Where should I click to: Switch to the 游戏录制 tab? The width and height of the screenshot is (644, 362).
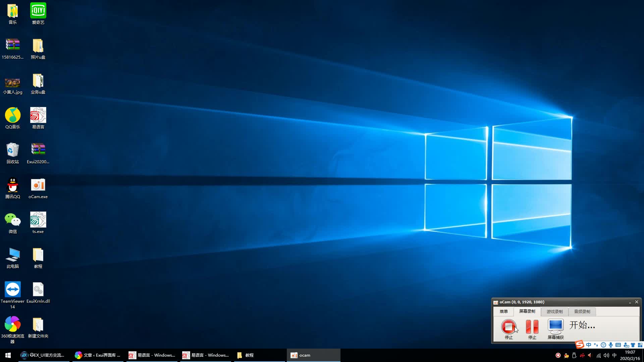click(x=554, y=311)
